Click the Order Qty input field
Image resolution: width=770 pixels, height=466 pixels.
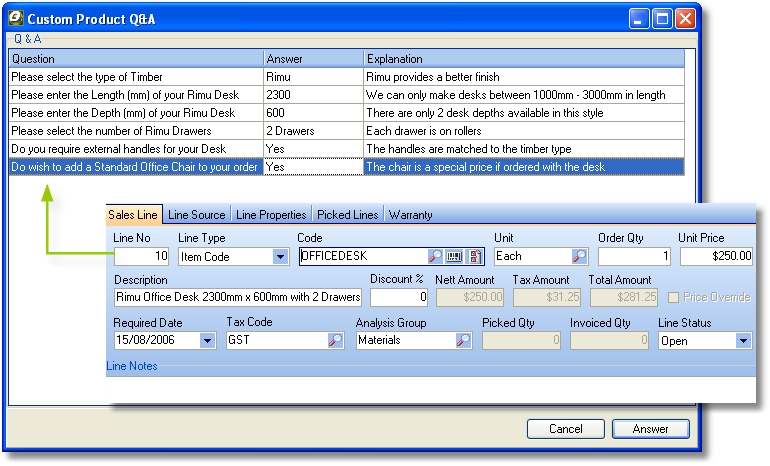634,256
